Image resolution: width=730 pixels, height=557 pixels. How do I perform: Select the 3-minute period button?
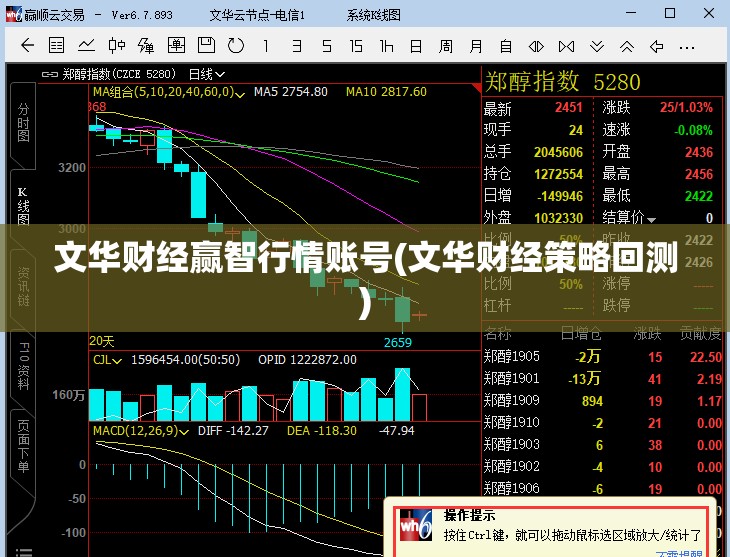pyautogui.click(x=297, y=46)
